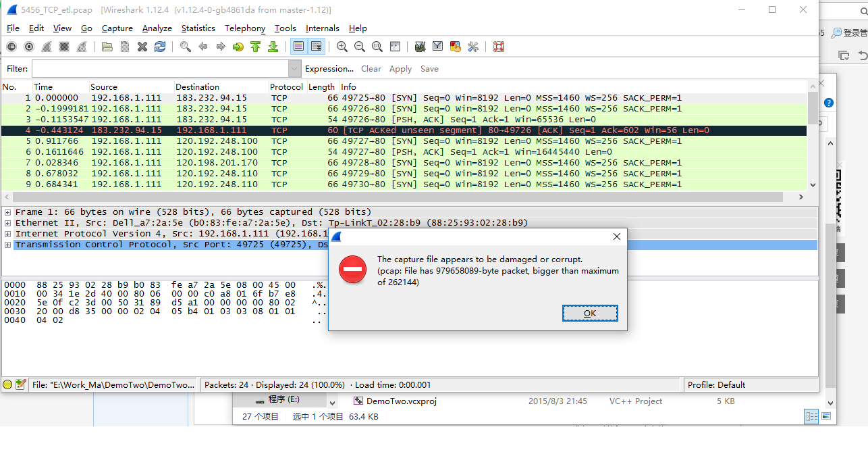The height and width of the screenshot is (450, 868).
Task: Toggle packet list colorization
Action: 298,47
